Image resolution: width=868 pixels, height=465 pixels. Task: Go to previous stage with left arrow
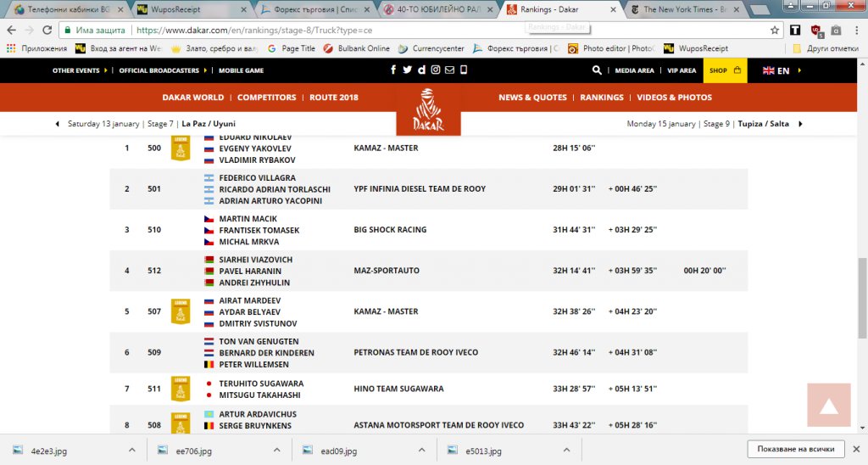point(57,124)
